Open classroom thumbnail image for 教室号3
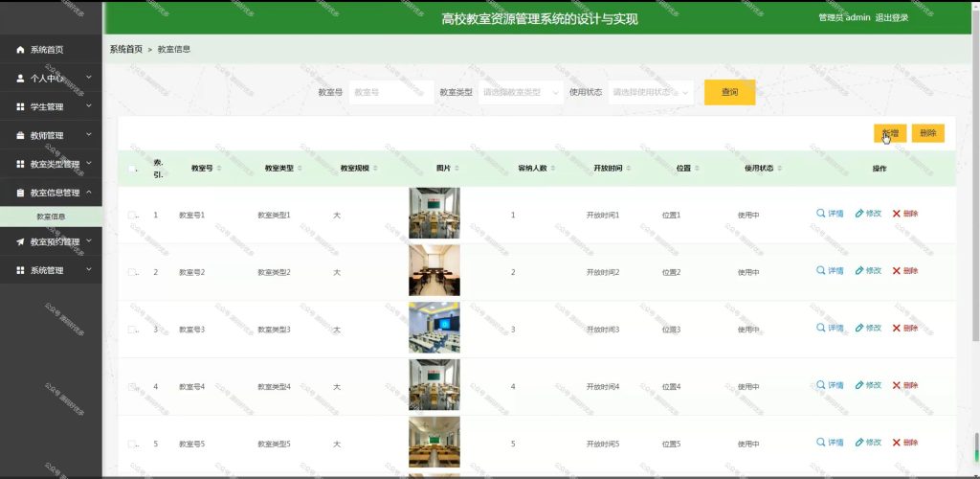The image size is (980, 479). click(x=434, y=328)
